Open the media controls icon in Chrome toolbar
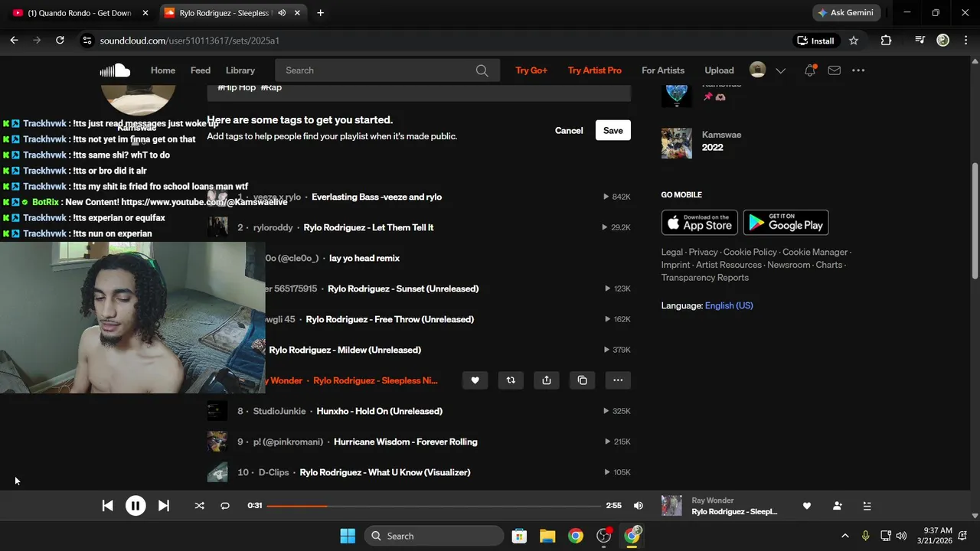The width and height of the screenshot is (980, 551). [920, 41]
